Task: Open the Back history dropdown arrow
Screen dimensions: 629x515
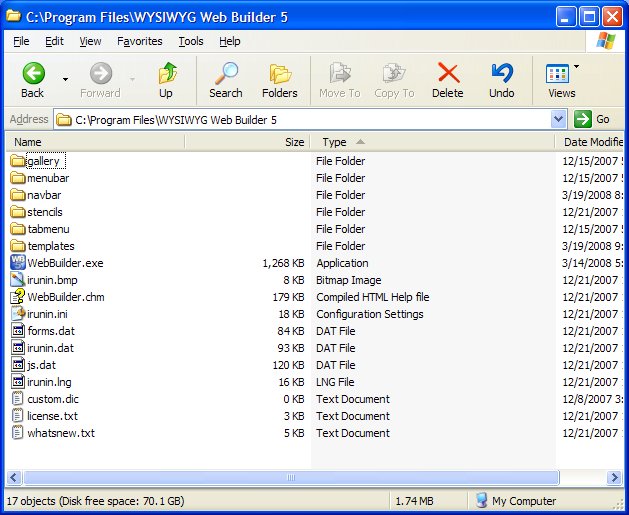Action: click(x=65, y=79)
